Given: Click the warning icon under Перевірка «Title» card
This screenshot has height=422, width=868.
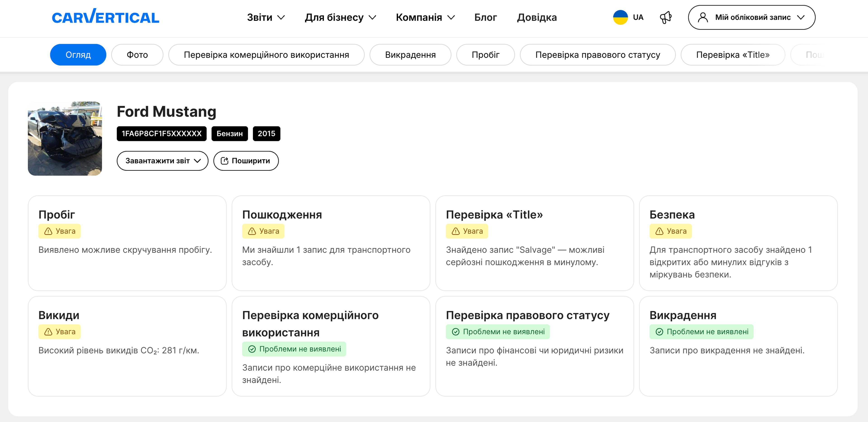Looking at the screenshot, I should (x=455, y=231).
